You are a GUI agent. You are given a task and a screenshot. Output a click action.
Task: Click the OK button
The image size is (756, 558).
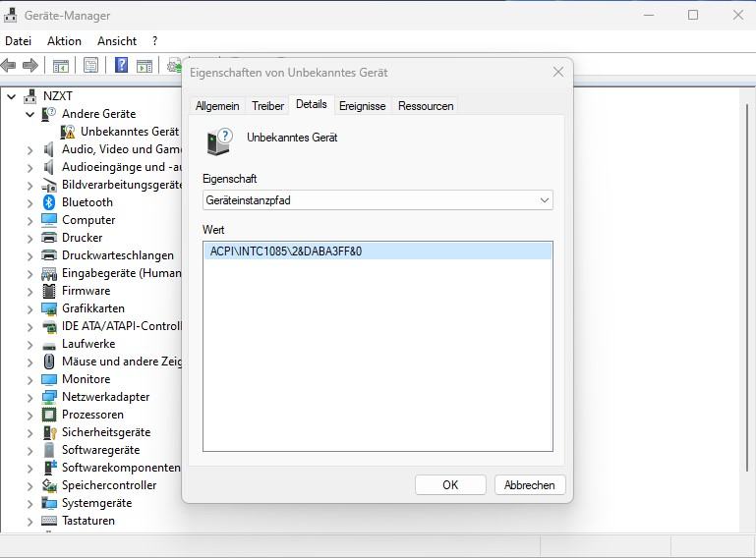[450, 484]
